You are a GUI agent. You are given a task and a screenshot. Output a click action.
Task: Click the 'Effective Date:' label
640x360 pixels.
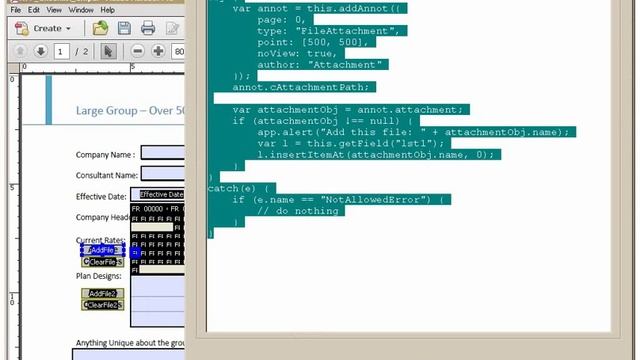pyautogui.click(x=101, y=196)
